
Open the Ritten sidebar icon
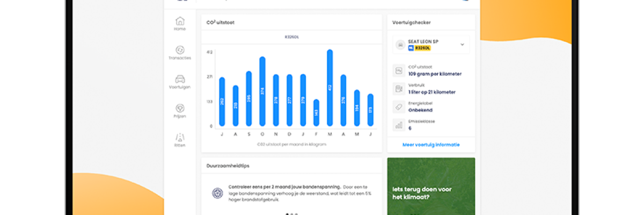tap(180, 137)
